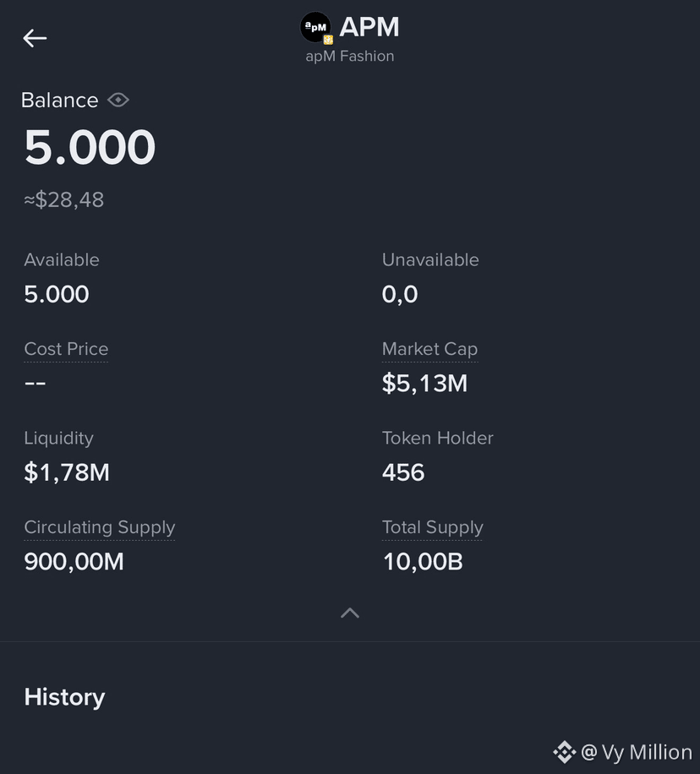Open the Cost Price info label
The image size is (700, 774).
(x=66, y=349)
